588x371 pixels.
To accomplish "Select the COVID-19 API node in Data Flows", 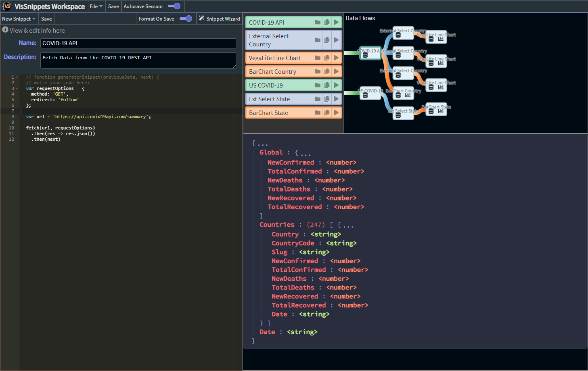I will pyautogui.click(x=370, y=53).
